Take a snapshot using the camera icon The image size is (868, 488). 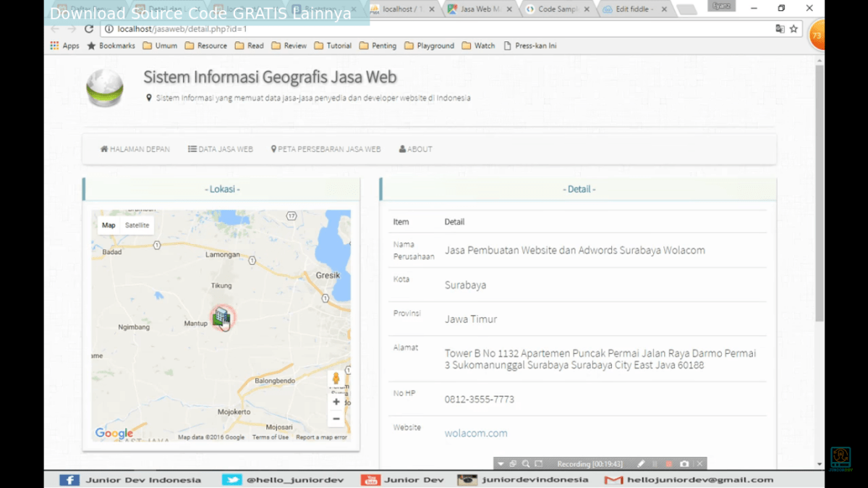[684, 463]
